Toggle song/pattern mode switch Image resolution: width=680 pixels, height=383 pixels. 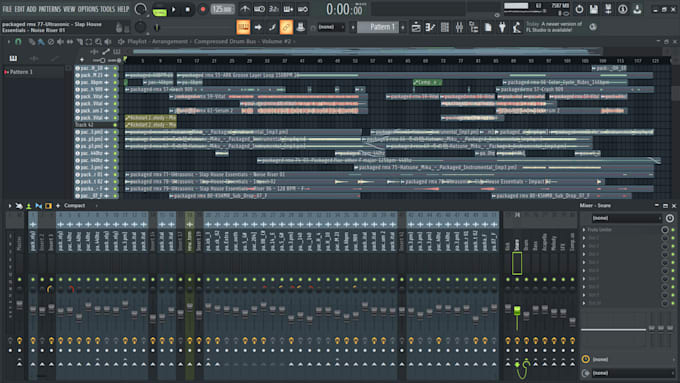(159, 10)
